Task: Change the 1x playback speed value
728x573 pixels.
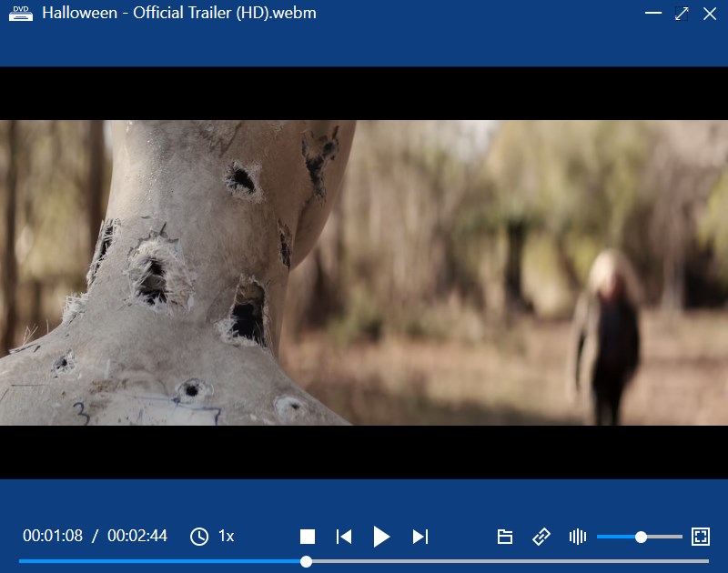Action: tap(226, 536)
